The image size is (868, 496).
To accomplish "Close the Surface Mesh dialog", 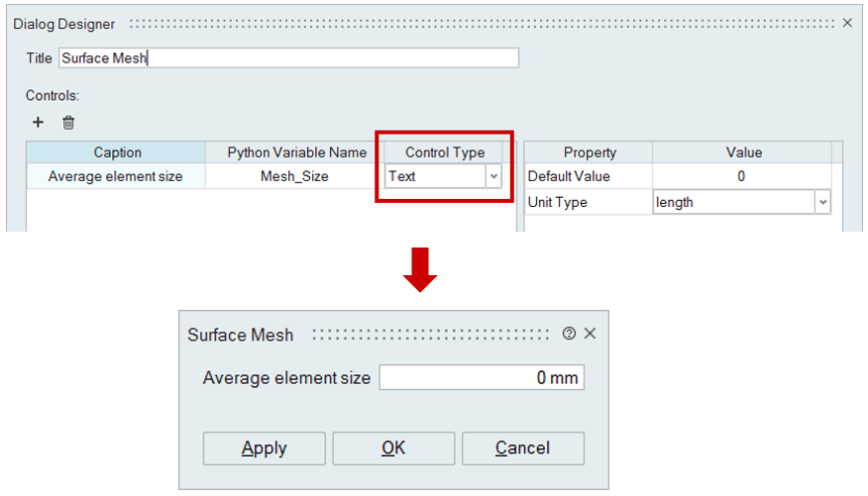I will tap(590, 334).
